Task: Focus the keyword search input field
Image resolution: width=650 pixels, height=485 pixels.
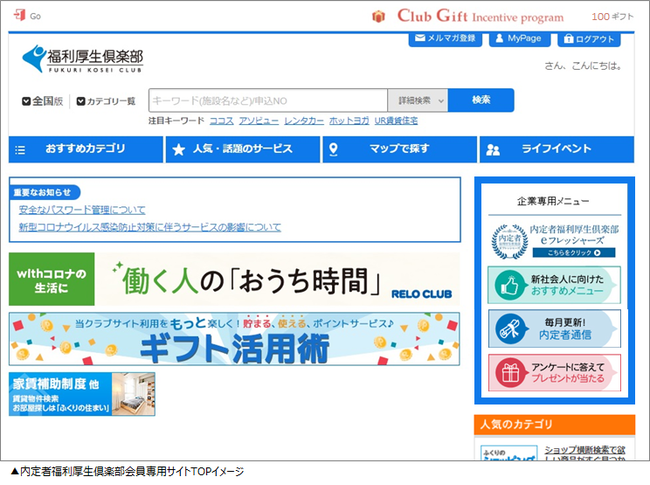Action: pos(268,100)
